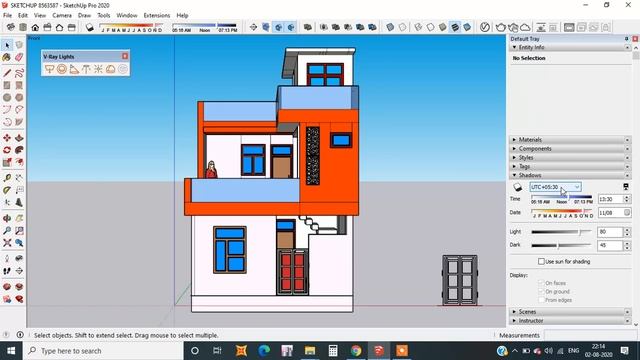Activate the Push/Pull tool
Image resolution: width=640 pixels, height=360 pixels.
[x=19, y=138]
